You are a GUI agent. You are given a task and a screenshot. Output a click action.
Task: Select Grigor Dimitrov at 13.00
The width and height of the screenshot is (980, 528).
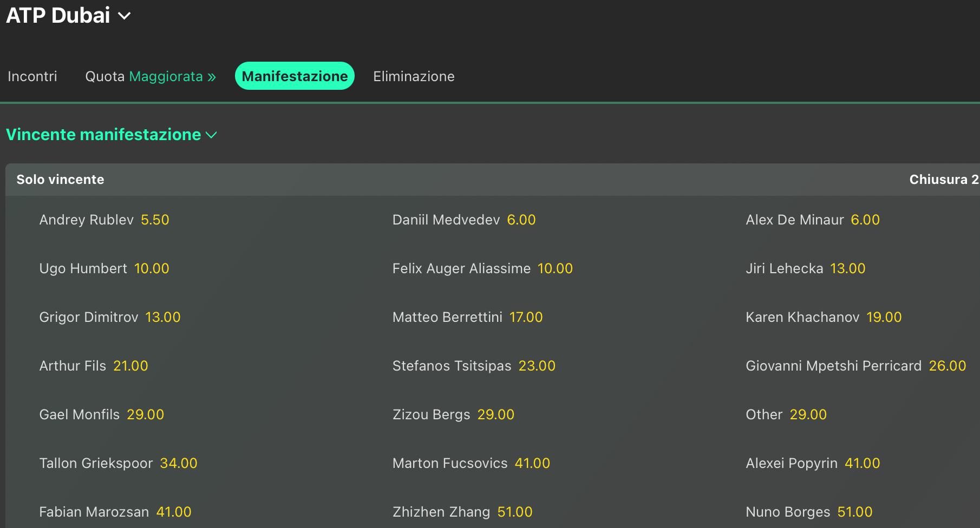pyautogui.click(x=162, y=317)
